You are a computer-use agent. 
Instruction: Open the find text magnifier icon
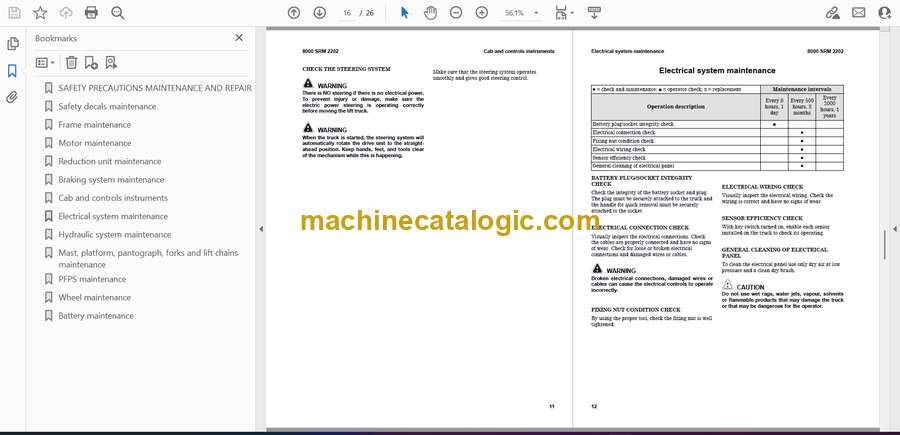[118, 13]
